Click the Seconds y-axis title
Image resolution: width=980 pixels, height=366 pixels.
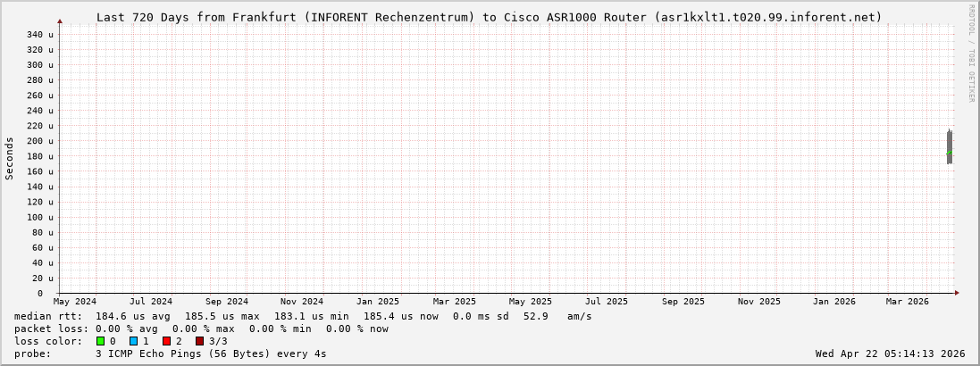point(10,158)
